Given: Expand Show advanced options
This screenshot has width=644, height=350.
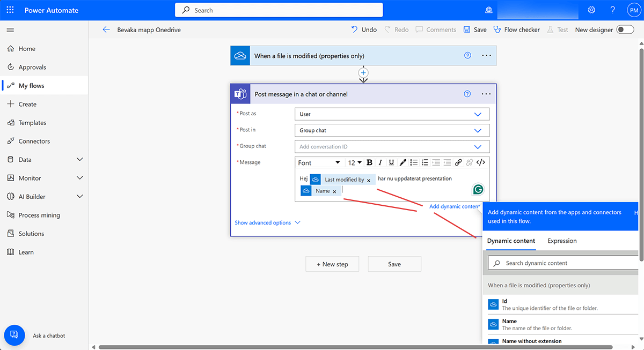Looking at the screenshot, I should [x=267, y=223].
